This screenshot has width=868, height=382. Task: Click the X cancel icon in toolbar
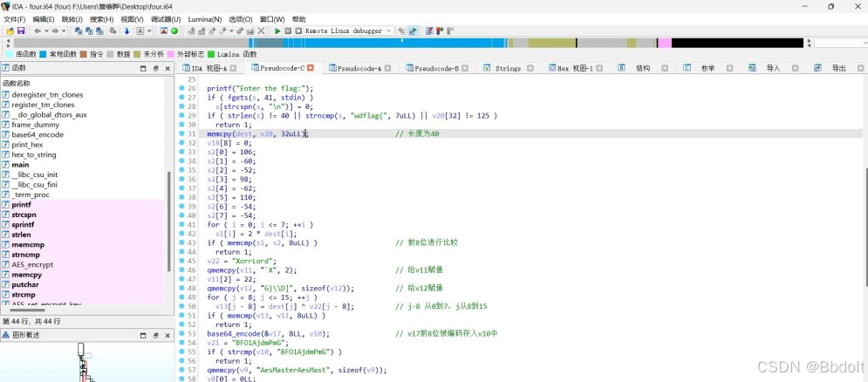[x=261, y=31]
